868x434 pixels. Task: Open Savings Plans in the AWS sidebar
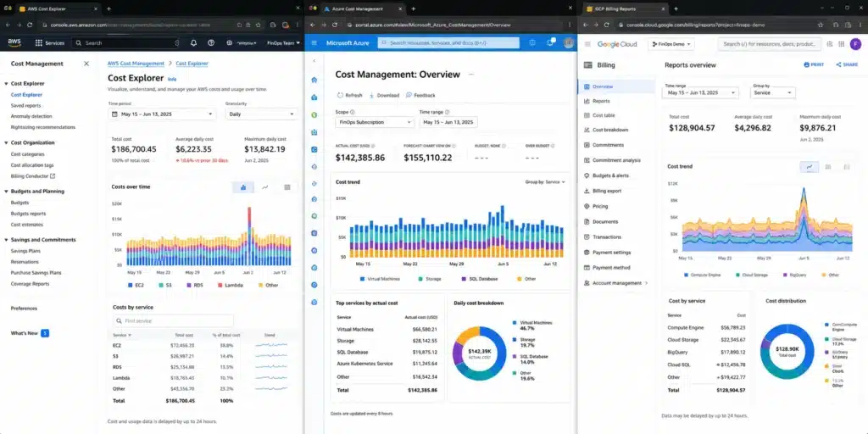pyautogui.click(x=25, y=251)
